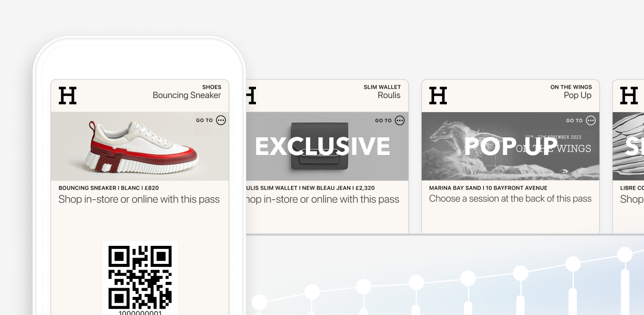Tap the H logo on the Pop Up pass
This screenshot has width=644, height=315.
[x=438, y=96]
